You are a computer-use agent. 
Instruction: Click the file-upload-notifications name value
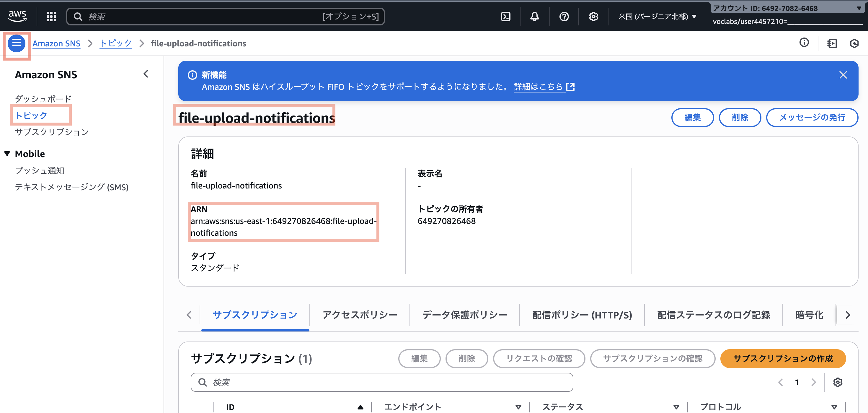pyautogui.click(x=236, y=186)
